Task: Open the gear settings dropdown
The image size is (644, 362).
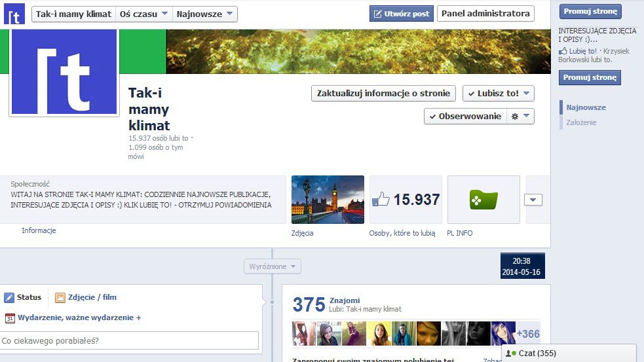Action: pos(520,116)
